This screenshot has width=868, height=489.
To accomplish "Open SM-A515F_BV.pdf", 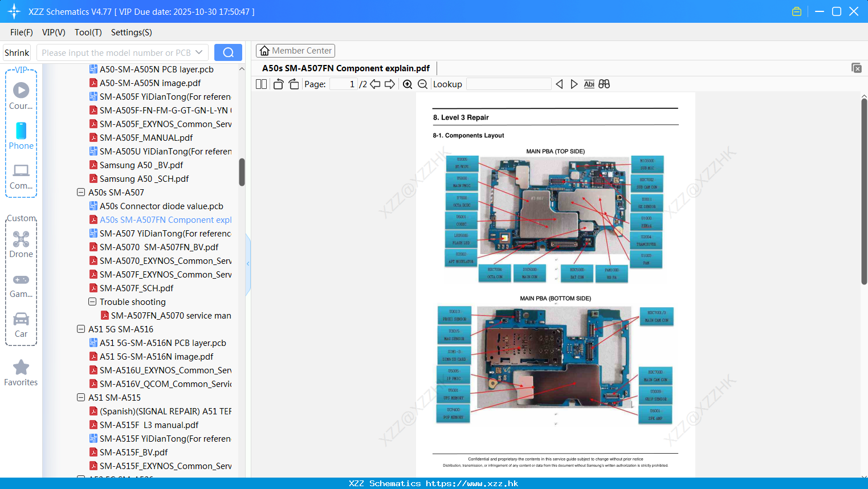I will tap(134, 453).
